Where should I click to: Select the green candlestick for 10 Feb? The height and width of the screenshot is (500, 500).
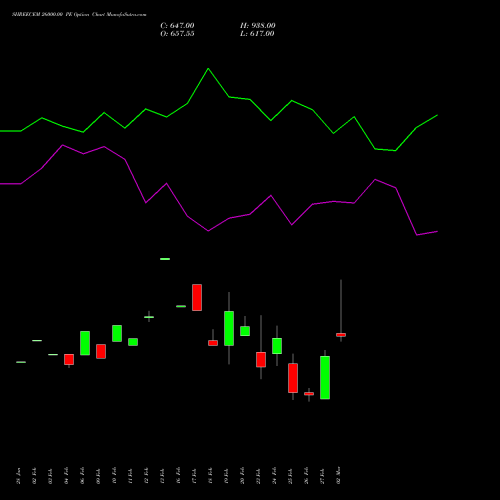(x=117, y=333)
